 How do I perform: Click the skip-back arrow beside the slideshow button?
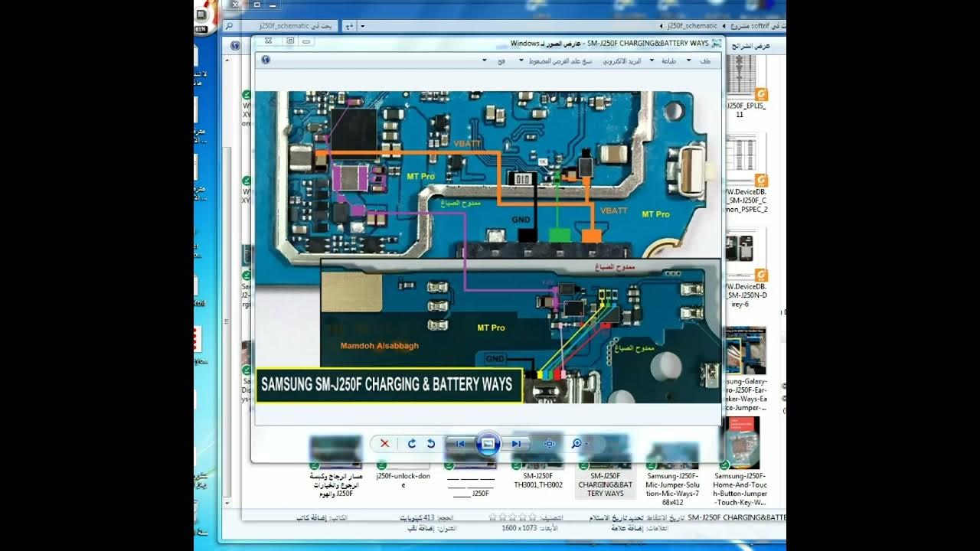[x=460, y=443]
